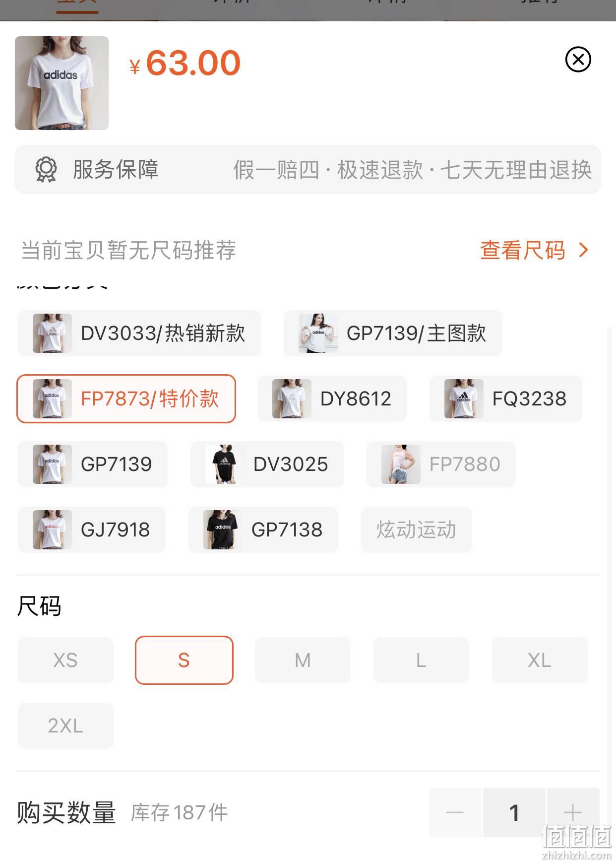Select size M
The width and height of the screenshot is (616, 864).
click(303, 660)
